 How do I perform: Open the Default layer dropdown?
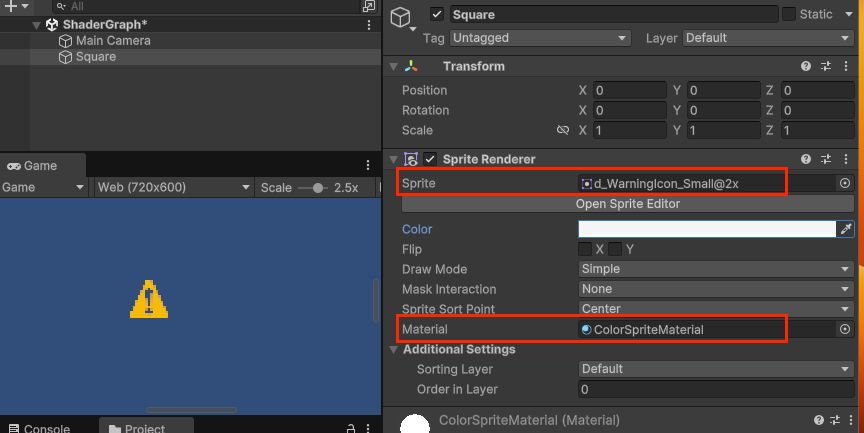tap(769, 38)
